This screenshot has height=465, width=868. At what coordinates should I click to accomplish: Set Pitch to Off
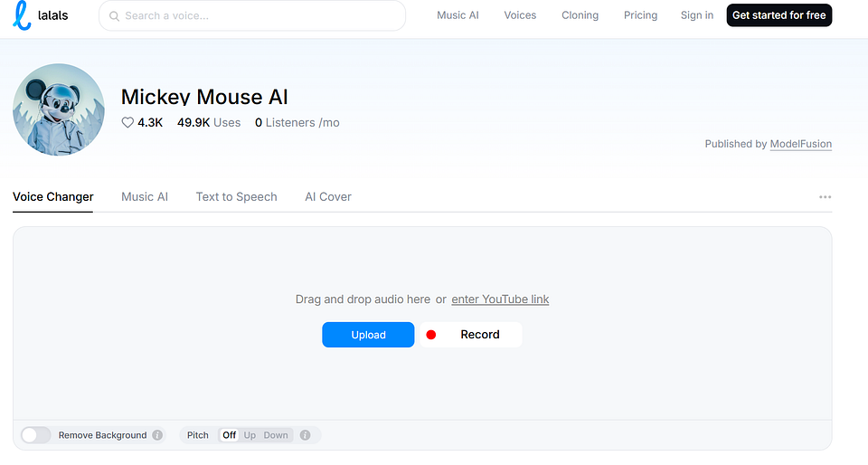(229, 435)
